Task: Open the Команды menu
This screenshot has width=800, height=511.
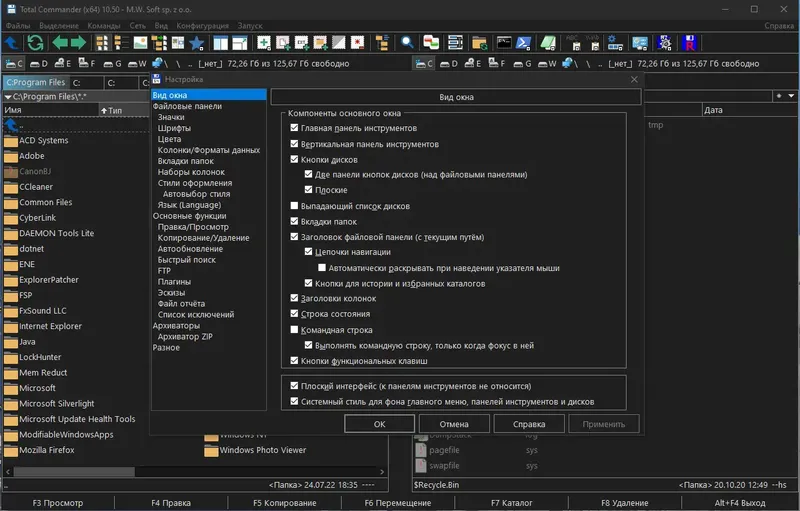Action: coord(104,25)
